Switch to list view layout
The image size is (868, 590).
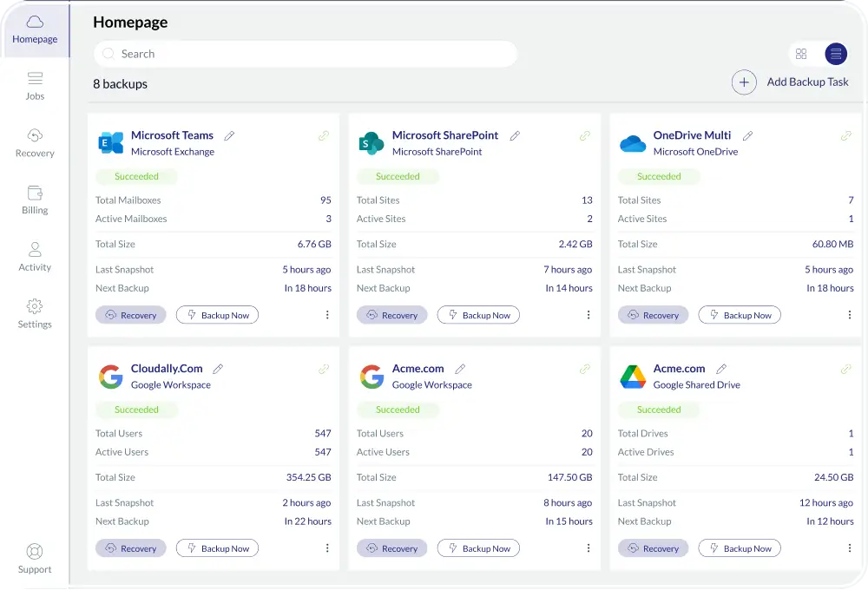click(x=835, y=53)
